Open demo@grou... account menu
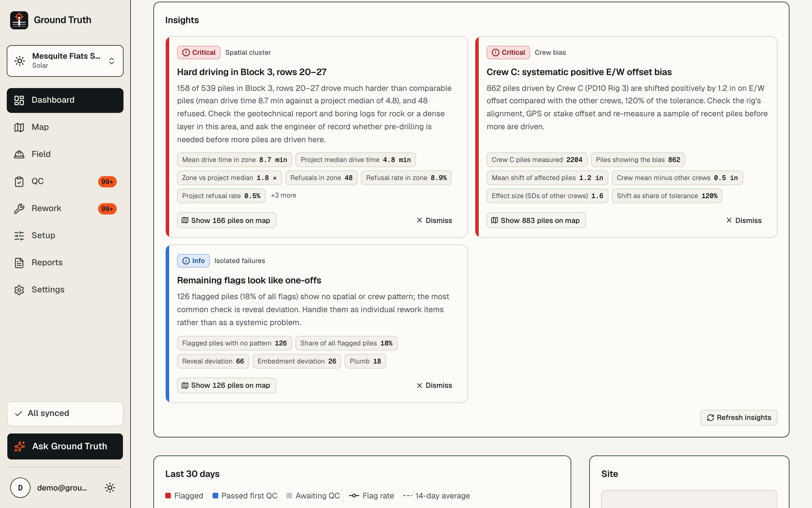 coord(62,487)
